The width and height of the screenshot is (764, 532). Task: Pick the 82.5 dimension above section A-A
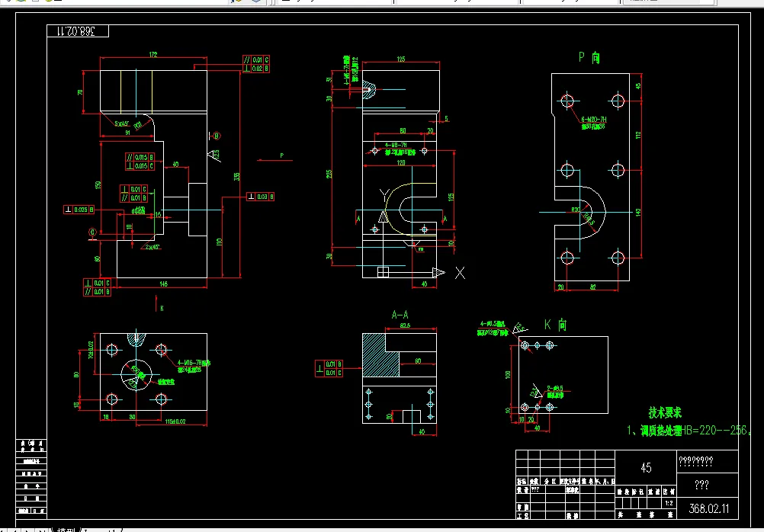pos(404,325)
